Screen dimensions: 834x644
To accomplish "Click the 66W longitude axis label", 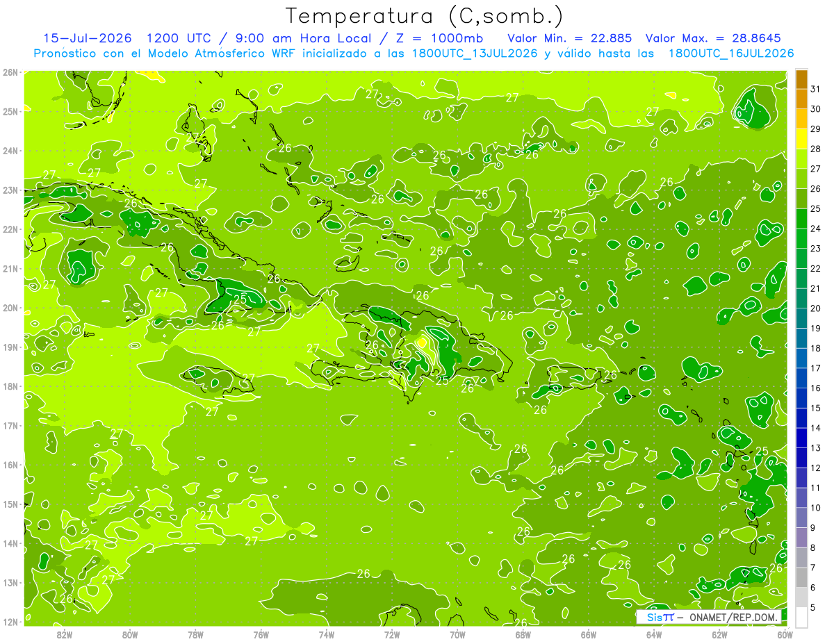I will click(589, 634).
